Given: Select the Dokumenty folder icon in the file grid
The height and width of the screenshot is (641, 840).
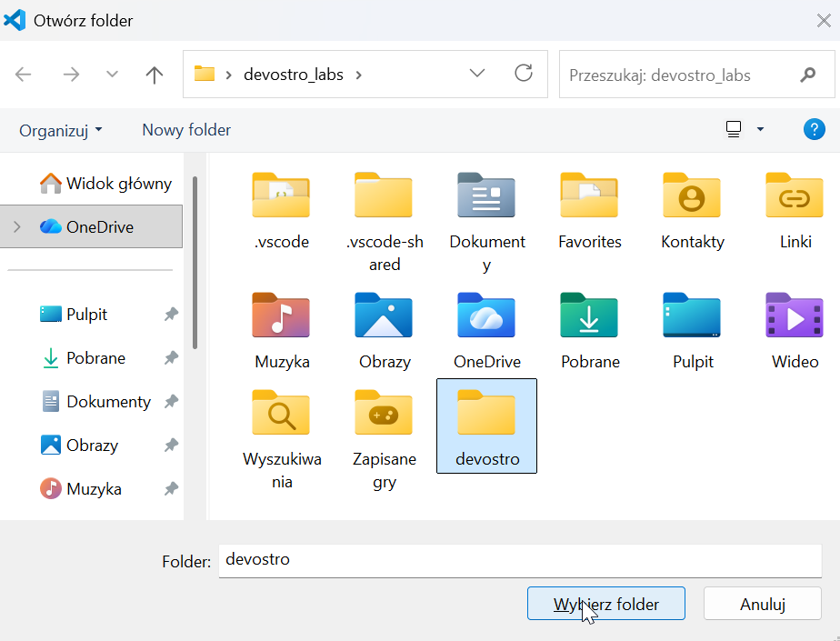Looking at the screenshot, I should (486, 195).
